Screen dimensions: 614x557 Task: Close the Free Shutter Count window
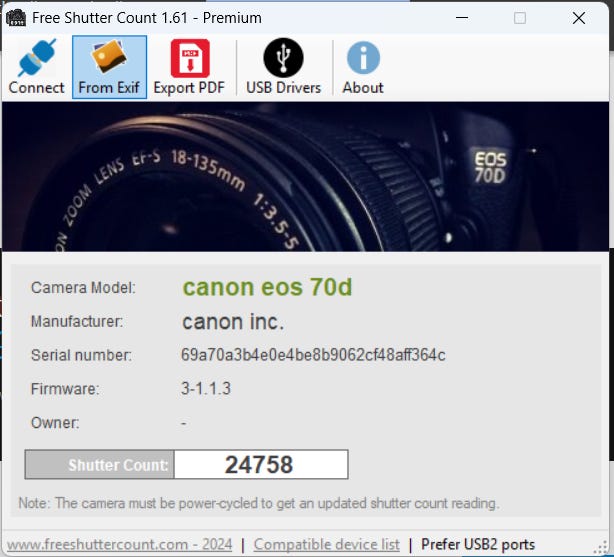(x=579, y=18)
